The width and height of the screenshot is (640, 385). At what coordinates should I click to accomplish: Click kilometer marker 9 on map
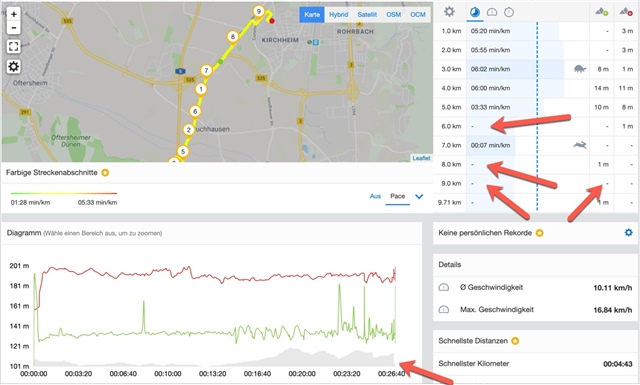pyautogui.click(x=258, y=11)
